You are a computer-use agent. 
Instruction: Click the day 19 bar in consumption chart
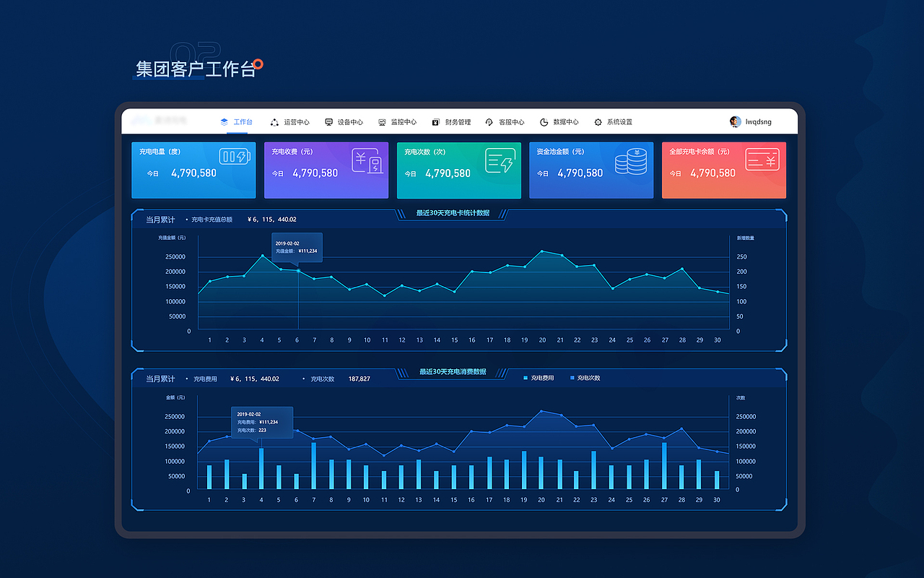tap(524, 470)
